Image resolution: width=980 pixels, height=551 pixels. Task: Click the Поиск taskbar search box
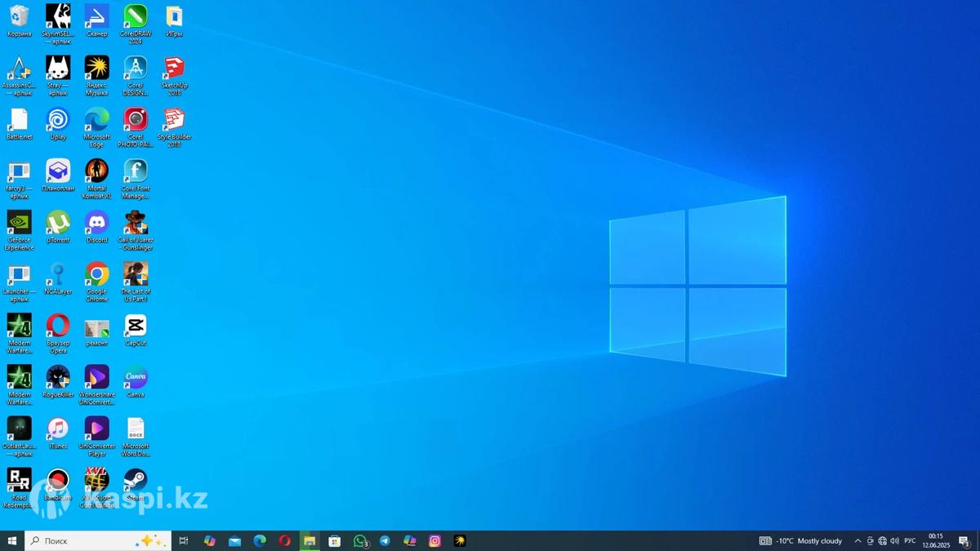(98, 541)
